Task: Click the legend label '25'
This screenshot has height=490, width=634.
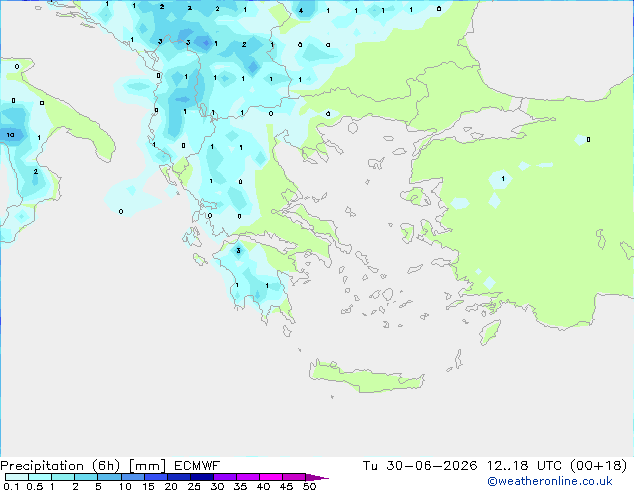Action: (194, 486)
